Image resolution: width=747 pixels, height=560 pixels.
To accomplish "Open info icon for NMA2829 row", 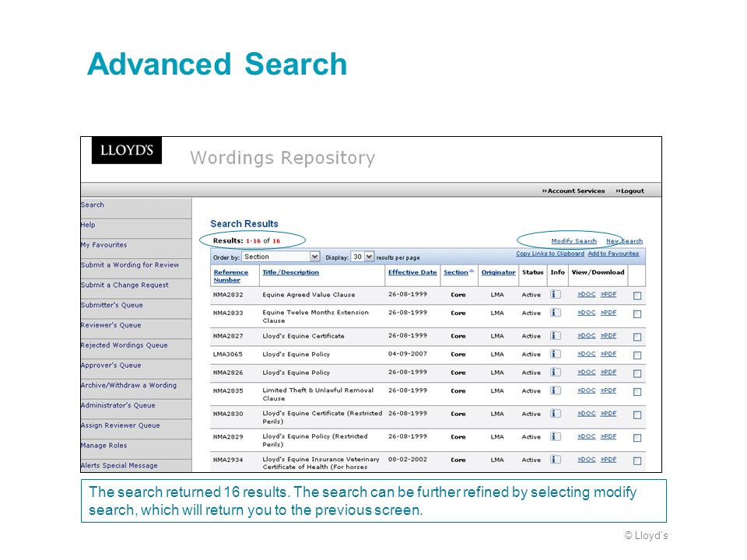I will click(x=556, y=436).
